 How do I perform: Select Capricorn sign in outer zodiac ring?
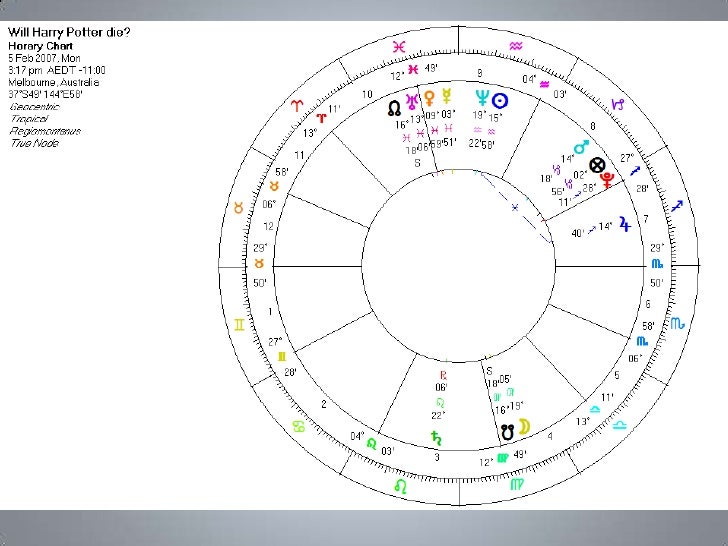[x=618, y=104]
